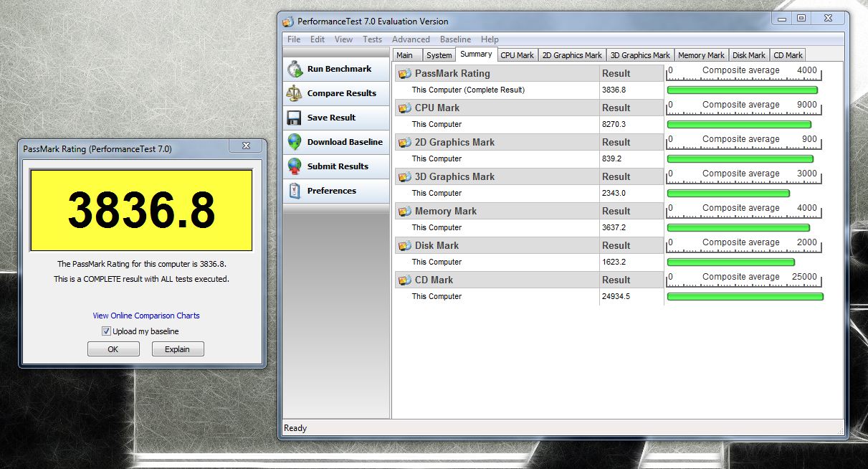Switch to the Memory Mark tab
Image resolution: width=868 pixels, height=469 pixels.
click(701, 55)
